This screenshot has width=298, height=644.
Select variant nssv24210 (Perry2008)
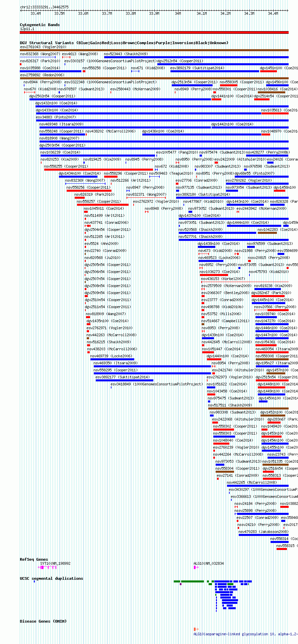click(x=238, y=528)
